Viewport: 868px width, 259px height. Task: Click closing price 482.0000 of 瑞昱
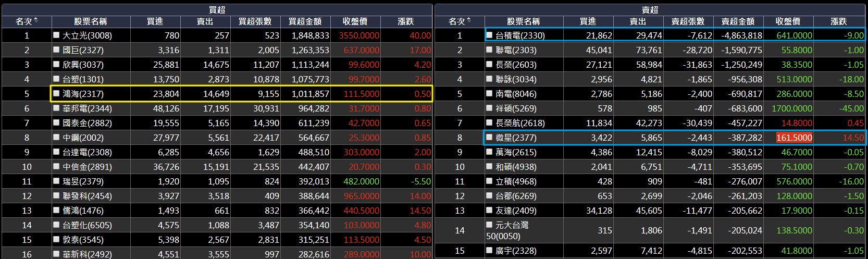[361, 181]
